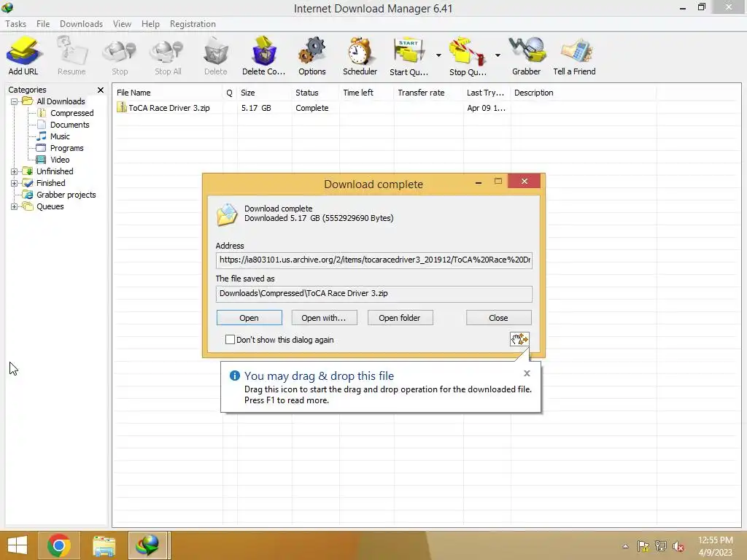The image size is (747, 560).
Task: Open the Help menu
Action: click(150, 24)
